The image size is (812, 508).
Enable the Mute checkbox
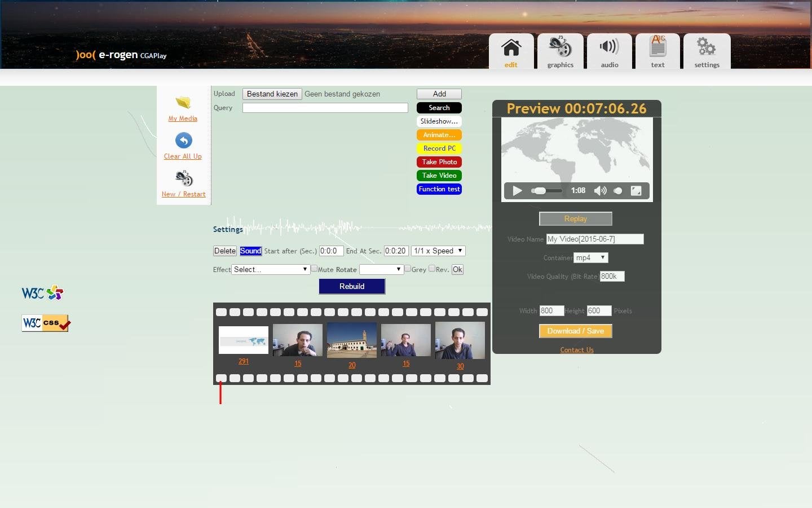[x=314, y=269]
